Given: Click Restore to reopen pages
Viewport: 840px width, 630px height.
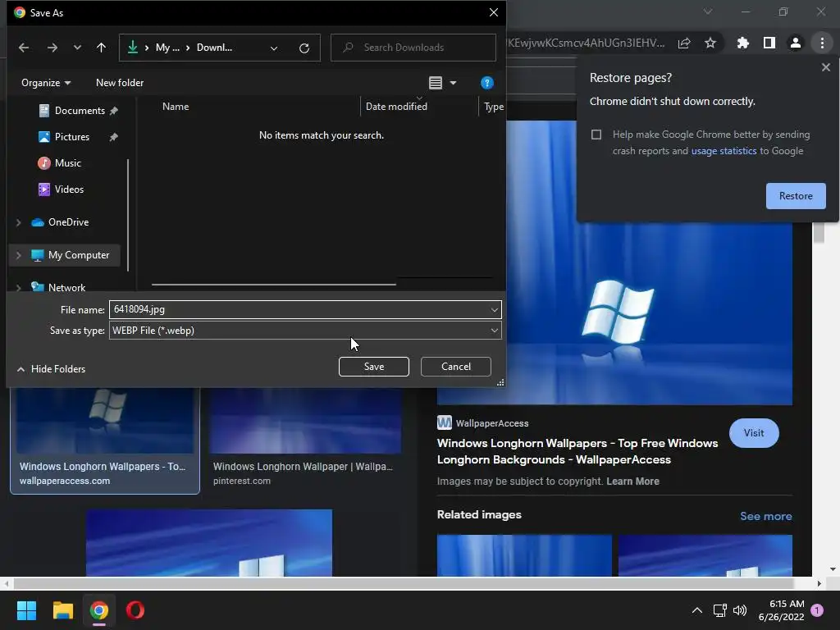Looking at the screenshot, I should point(796,196).
